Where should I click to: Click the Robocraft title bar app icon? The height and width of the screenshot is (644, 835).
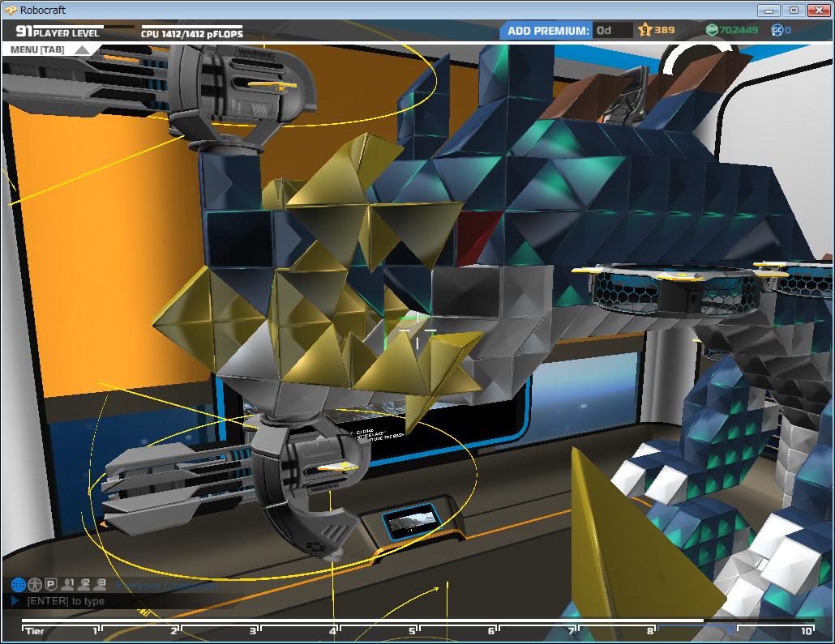pos(10,10)
